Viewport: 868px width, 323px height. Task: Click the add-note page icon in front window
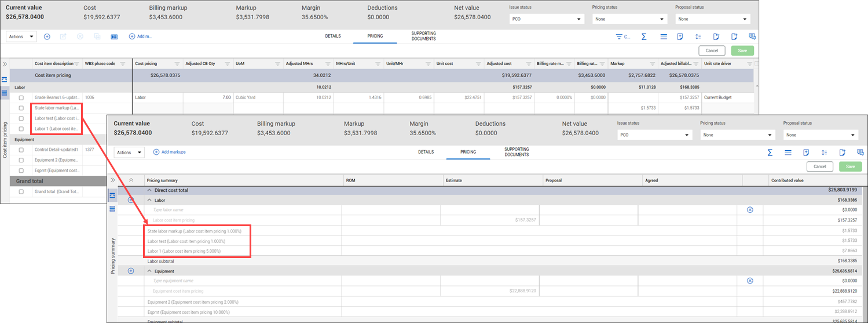pyautogui.click(x=806, y=153)
